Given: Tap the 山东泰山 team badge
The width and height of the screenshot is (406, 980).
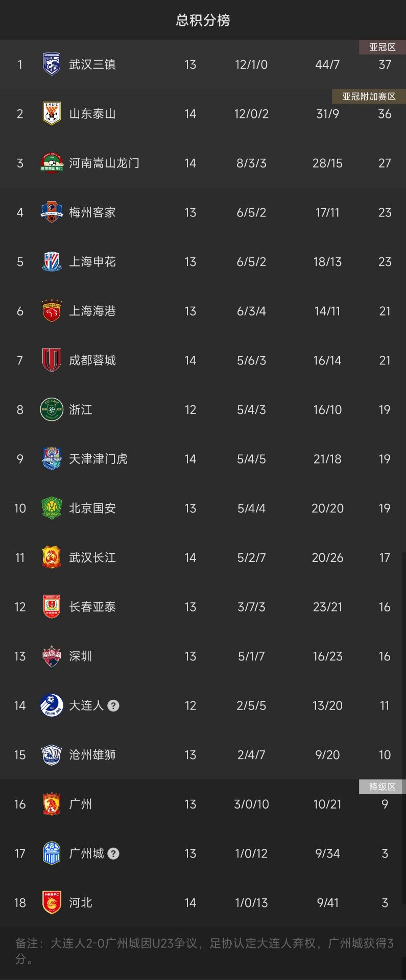Looking at the screenshot, I should click(52, 113).
